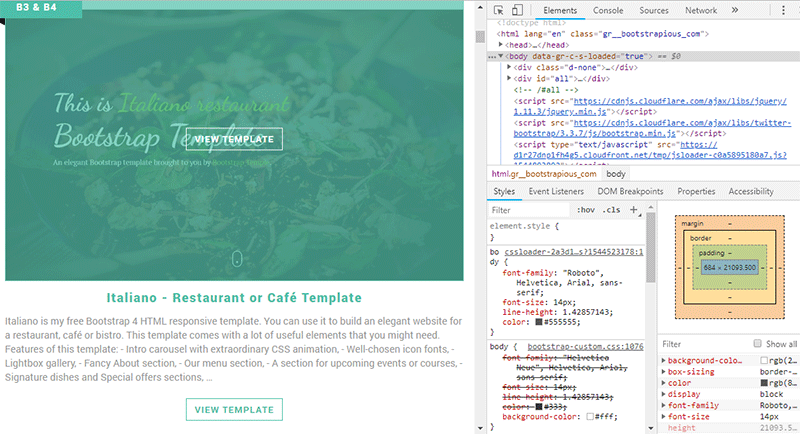800x434 pixels.
Task: Collapse the body element node
Action: (x=501, y=56)
